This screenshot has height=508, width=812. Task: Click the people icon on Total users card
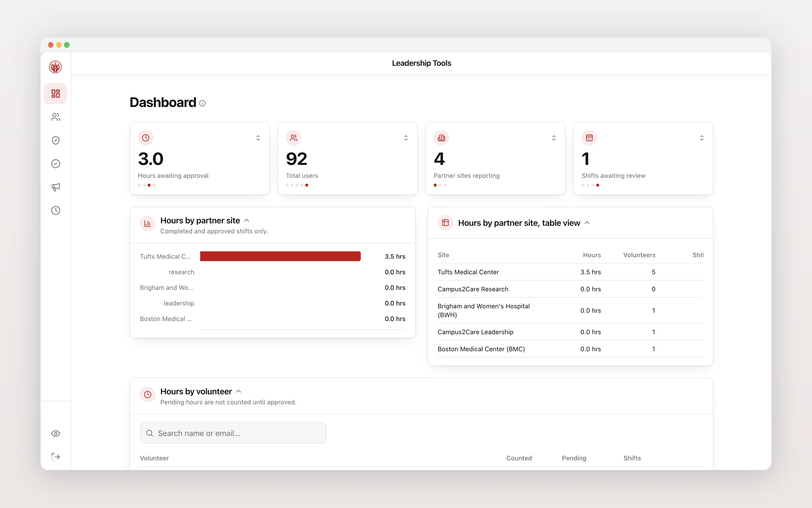(x=294, y=138)
